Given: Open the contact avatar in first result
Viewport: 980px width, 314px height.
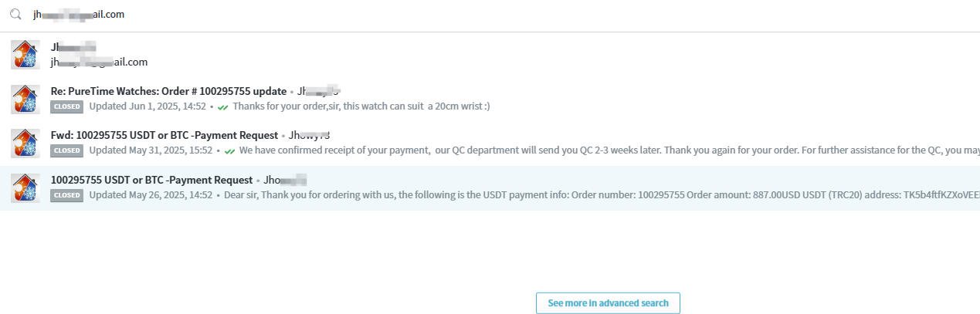Looking at the screenshot, I should tap(25, 55).
